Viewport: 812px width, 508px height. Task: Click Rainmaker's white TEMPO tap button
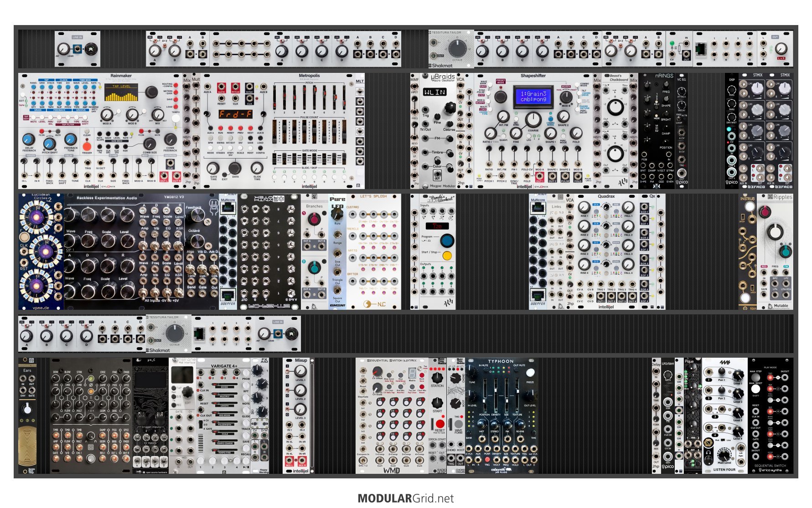176,119
